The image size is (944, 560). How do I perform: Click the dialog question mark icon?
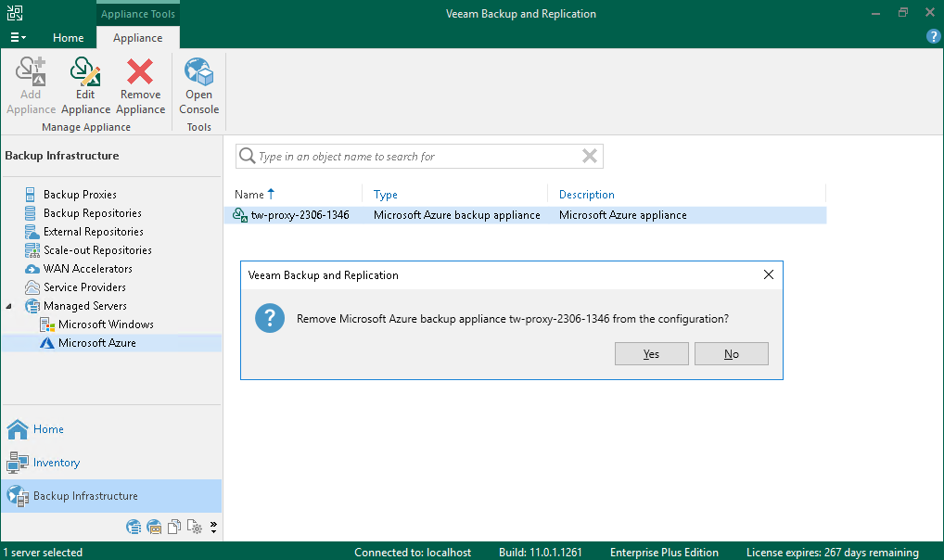270,318
